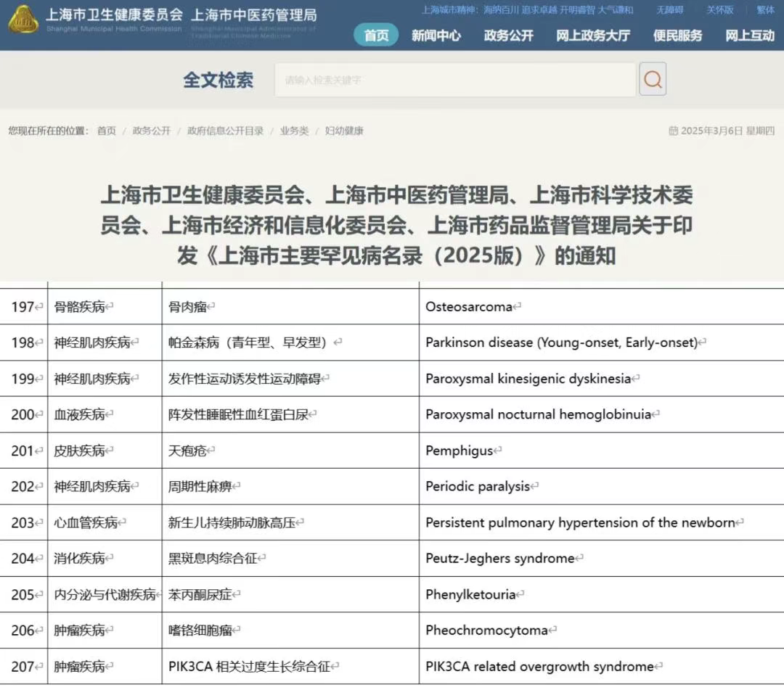This screenshot has height=690, width=784.
Task: Select the 骨肉瘤 disease name cell
Action: (x=290, y=307)
